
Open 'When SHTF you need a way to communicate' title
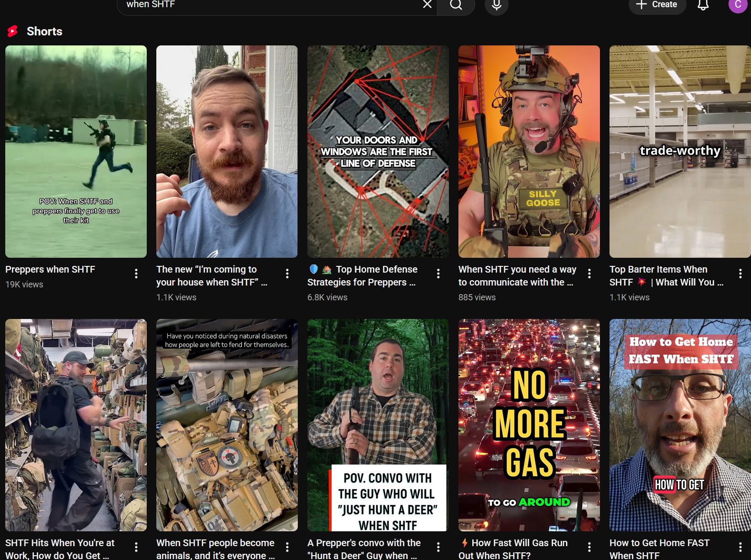pyautogui.click(x=517, y=276)
